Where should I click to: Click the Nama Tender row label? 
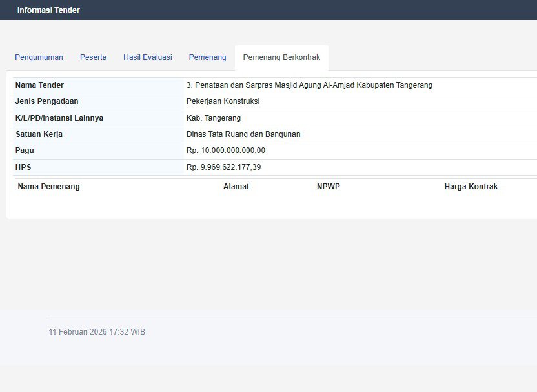[x=39, y=85]
